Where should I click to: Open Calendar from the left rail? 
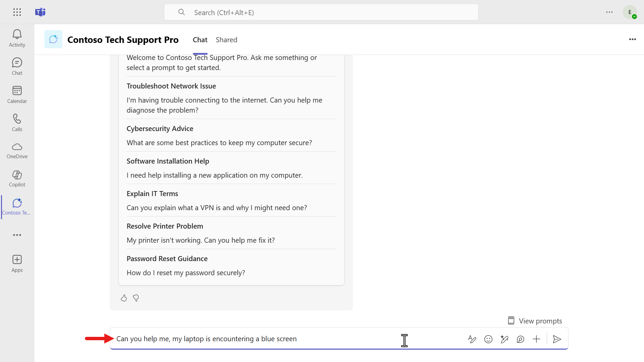17,95
